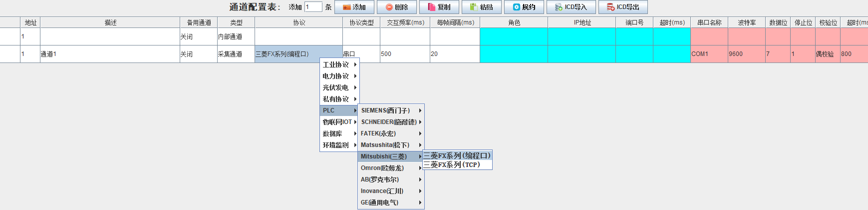Click the 复制 (Copy) button
The width and height of the screenshot is (868, 210).
(439, 7)
